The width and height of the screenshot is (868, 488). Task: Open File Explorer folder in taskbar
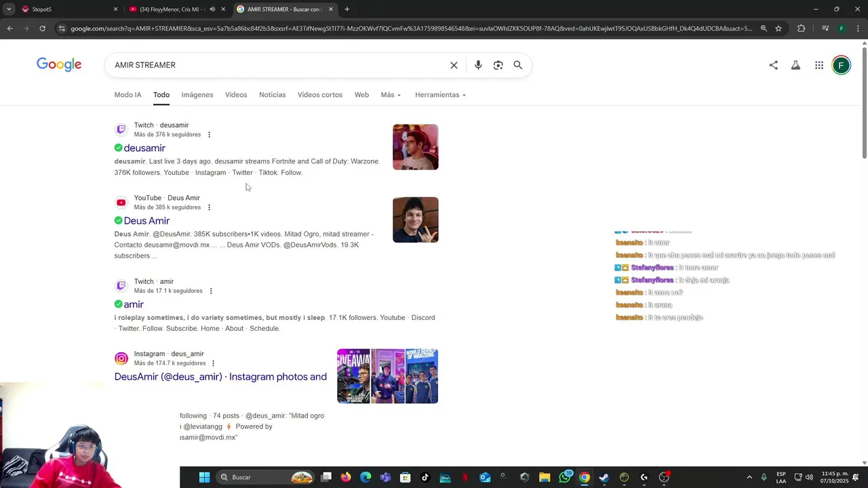(545, 477)
